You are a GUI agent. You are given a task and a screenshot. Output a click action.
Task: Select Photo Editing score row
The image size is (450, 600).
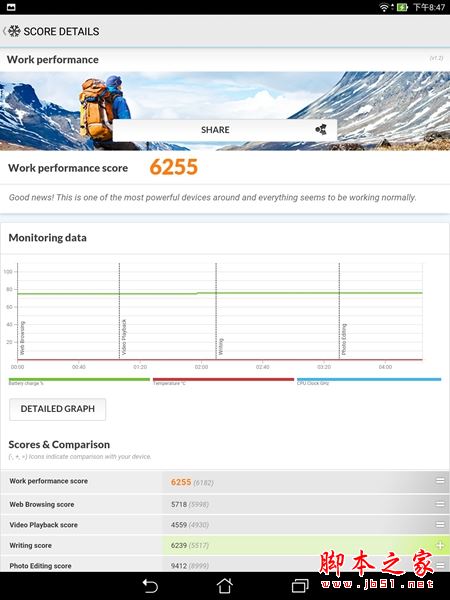click(x=225, y=565)
